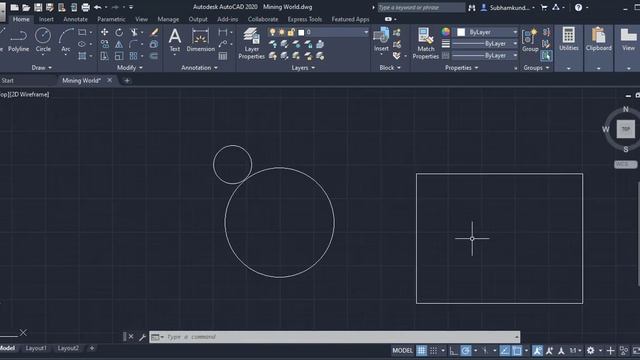Image resolution: width=640 pixels, height=360 pixels.
Task: Choose the Rectangle tool in Draw panel
Action: tap(82, 32)
